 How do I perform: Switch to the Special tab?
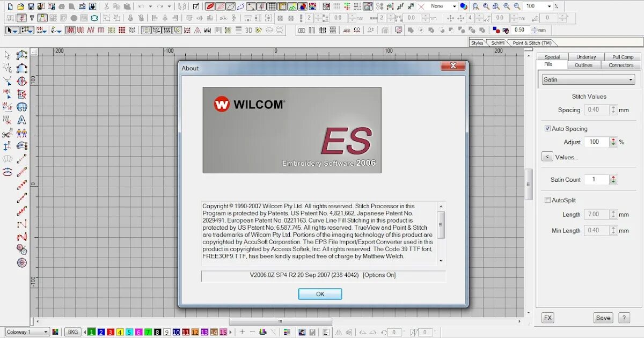pos(552,57)
